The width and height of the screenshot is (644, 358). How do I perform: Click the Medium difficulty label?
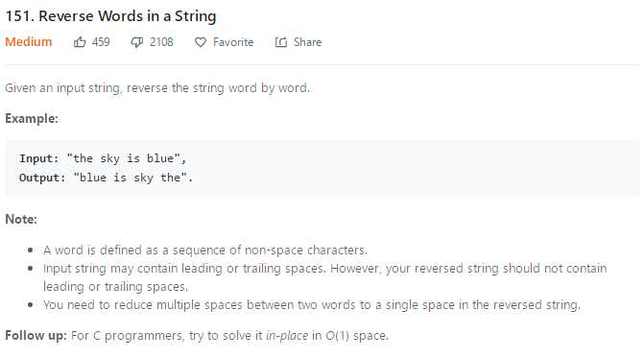pos(29,42)
